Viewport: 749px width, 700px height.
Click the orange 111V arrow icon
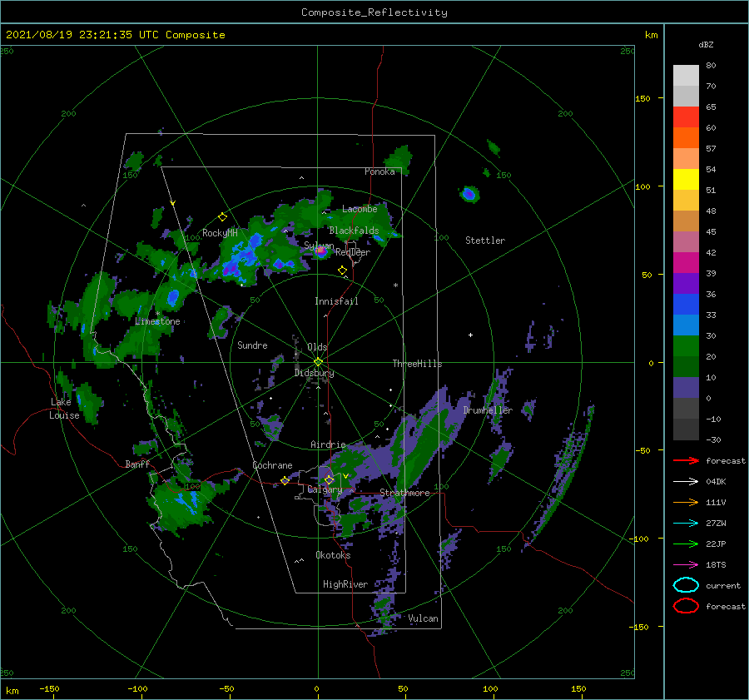686,502
